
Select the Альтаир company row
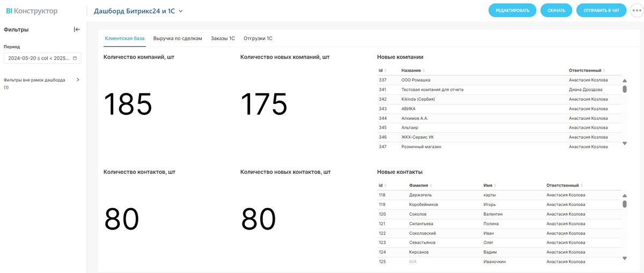click(499, 128)
